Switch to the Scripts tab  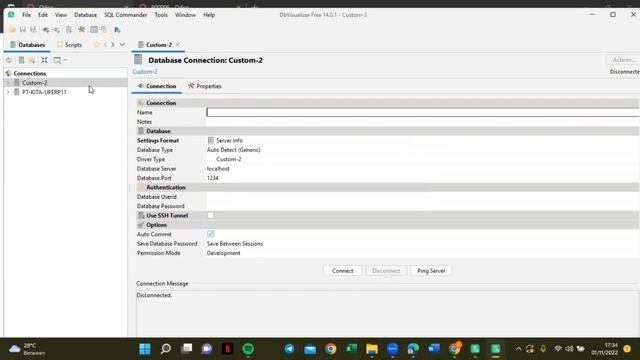point(70,45)
